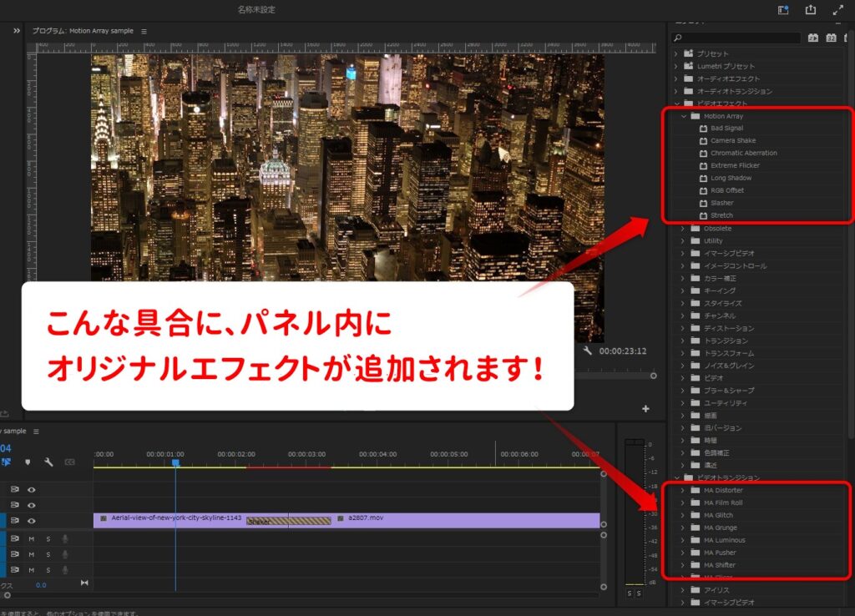855x616 pixels.
Task: Click the closed captions icon in timeline header
Action: (x=69, y=462)
